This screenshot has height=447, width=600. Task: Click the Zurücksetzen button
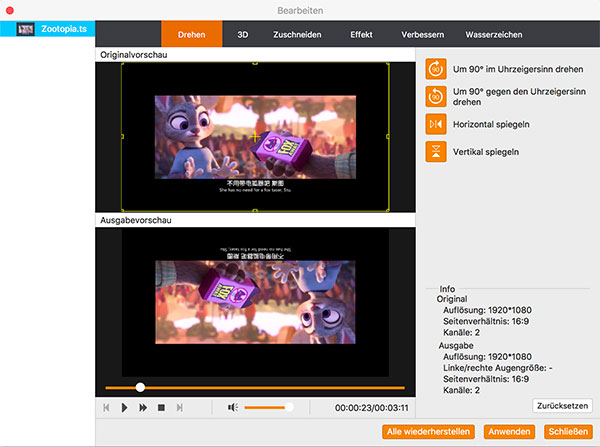(562, 406)
